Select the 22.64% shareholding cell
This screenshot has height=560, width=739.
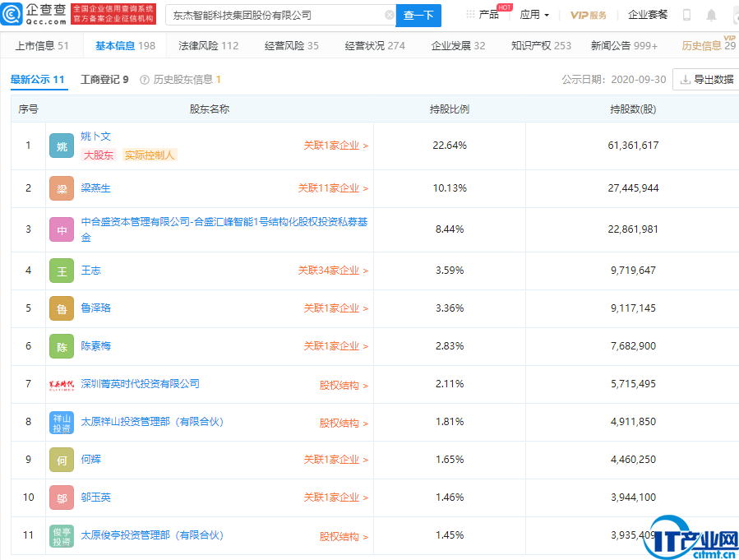pyautogui.click(x=450, y=146)
